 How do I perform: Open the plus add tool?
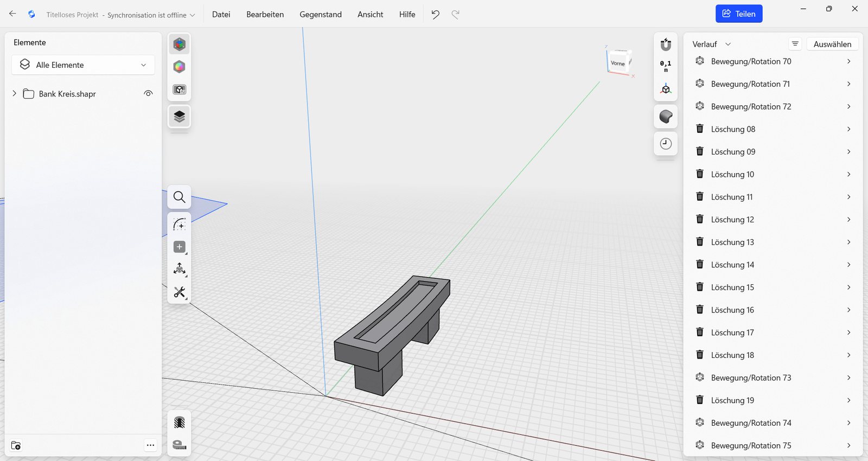(x=180, y=247)
